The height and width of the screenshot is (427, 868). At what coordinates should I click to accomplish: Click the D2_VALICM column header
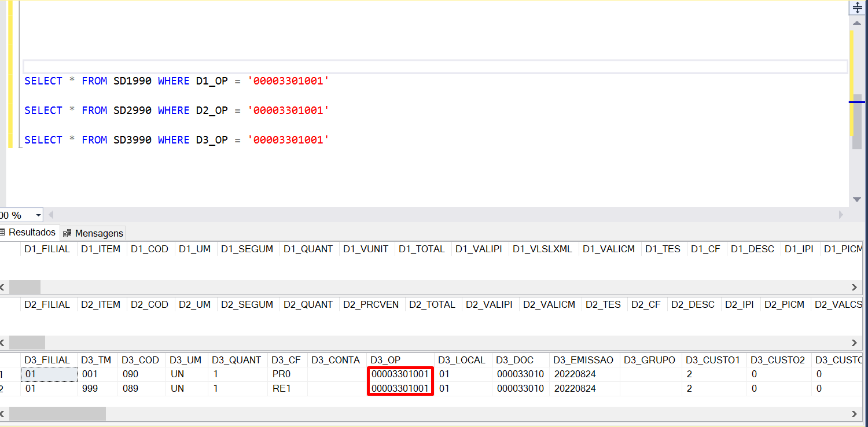[x=550, y=304]
